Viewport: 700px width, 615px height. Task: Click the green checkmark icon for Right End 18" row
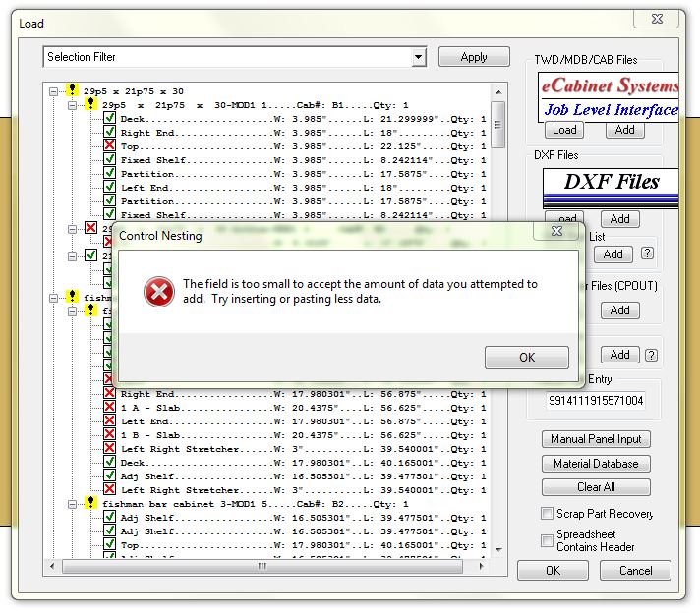click(x=109, y=133)
